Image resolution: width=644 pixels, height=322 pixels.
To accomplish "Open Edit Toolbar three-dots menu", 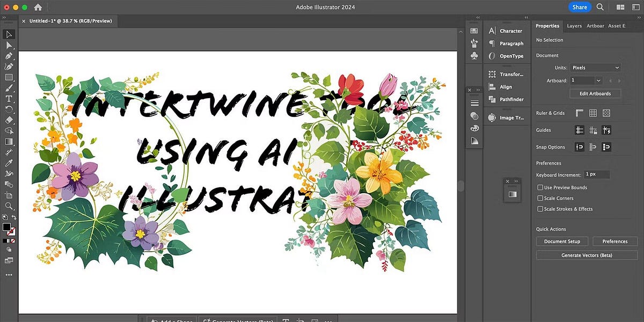I will (x=9, y=275).
